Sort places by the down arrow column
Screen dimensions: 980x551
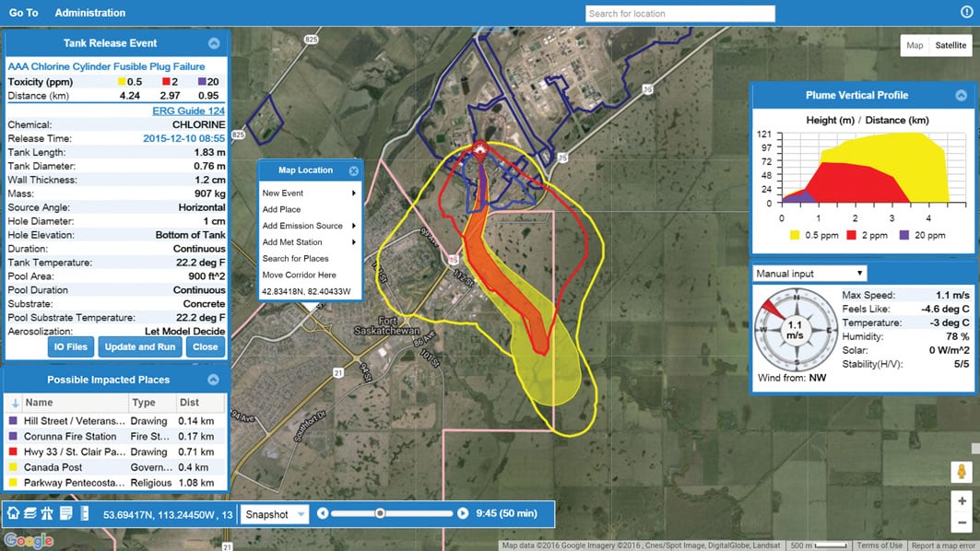(15, 403)
